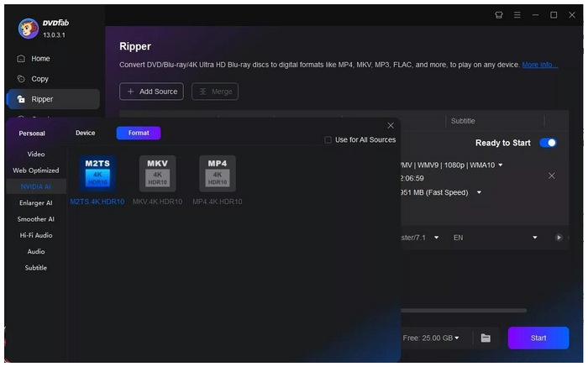
Task: Click the Copy module icon
Action: coord(21,79)
